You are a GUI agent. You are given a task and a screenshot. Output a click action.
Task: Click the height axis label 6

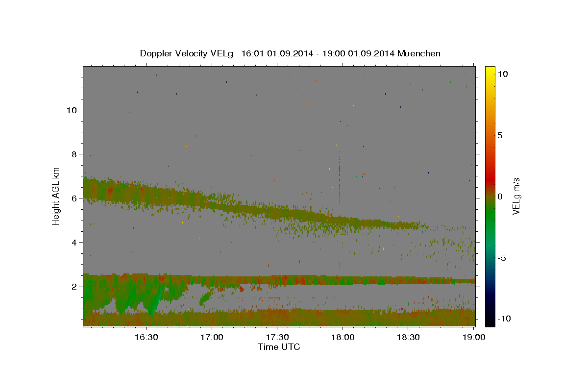pos(74,198)
